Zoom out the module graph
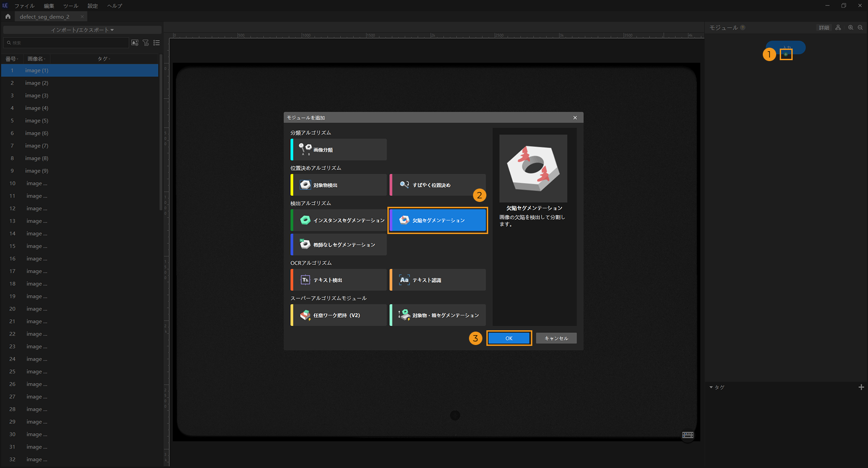The image size is (868, 468). (x=860, y=28)
